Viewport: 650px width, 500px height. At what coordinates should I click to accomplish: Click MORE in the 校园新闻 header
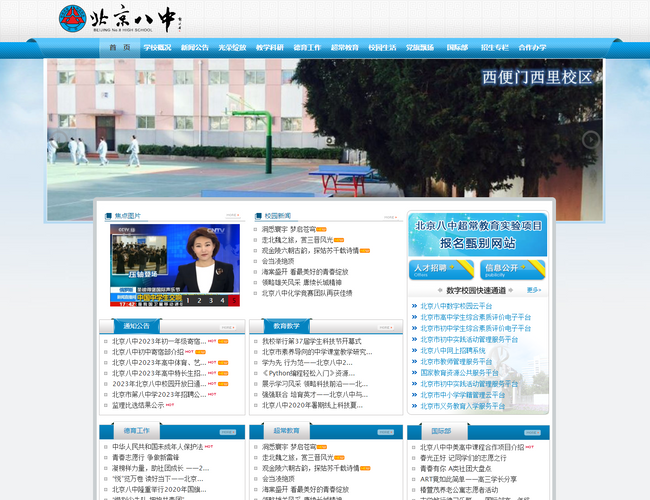pos(390,217)
